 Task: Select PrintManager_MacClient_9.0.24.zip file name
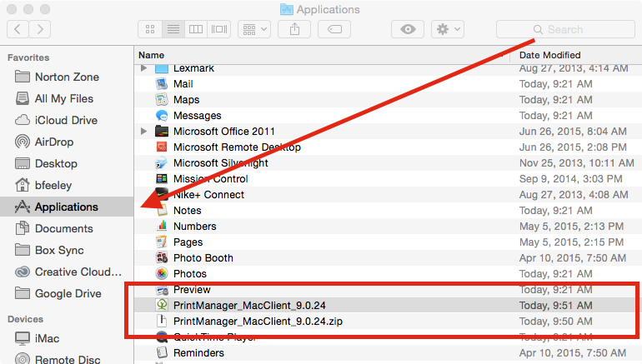258,321
